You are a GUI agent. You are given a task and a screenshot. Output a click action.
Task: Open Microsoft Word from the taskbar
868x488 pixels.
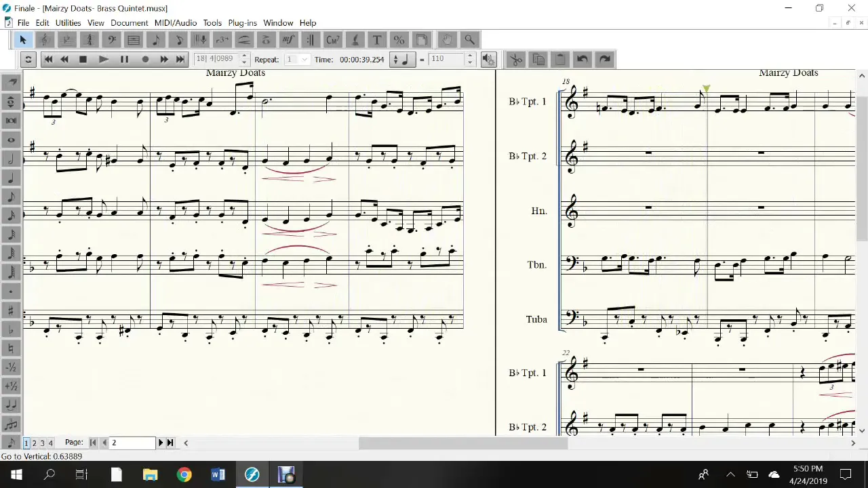pyautogui.click(x=218, y=474)
